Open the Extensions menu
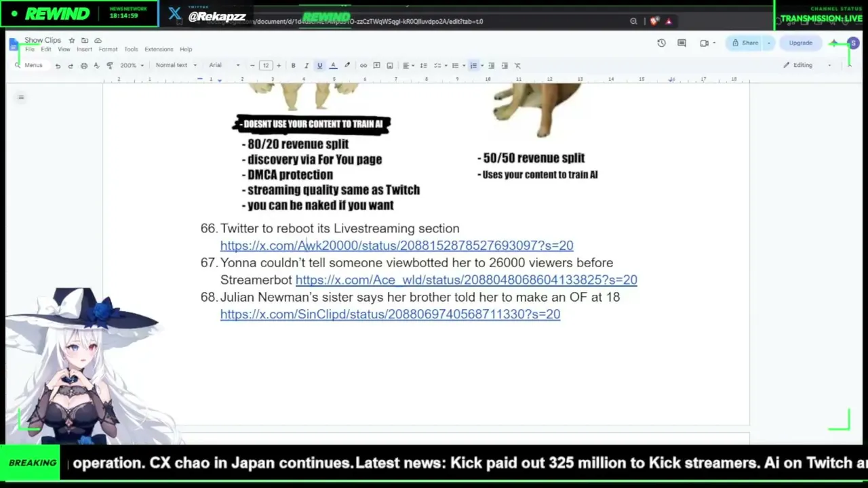The image size is (868, 488). [x=159, y=49]
